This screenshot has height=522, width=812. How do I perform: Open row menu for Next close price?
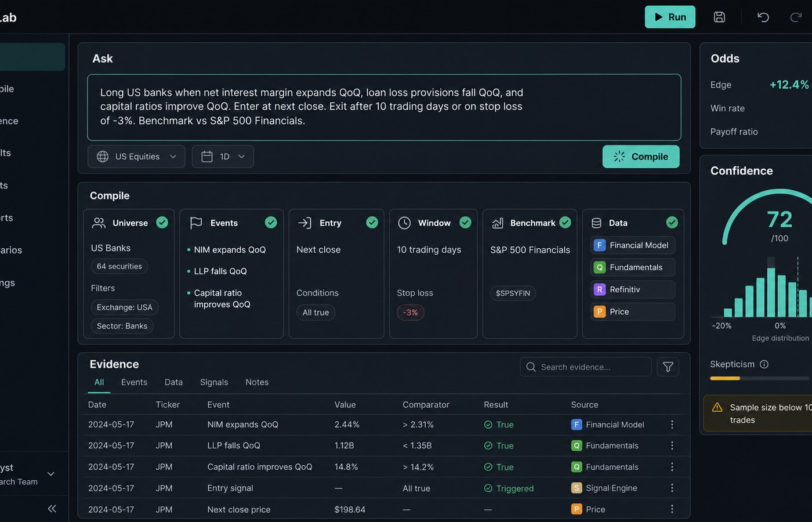click(672, 509)
